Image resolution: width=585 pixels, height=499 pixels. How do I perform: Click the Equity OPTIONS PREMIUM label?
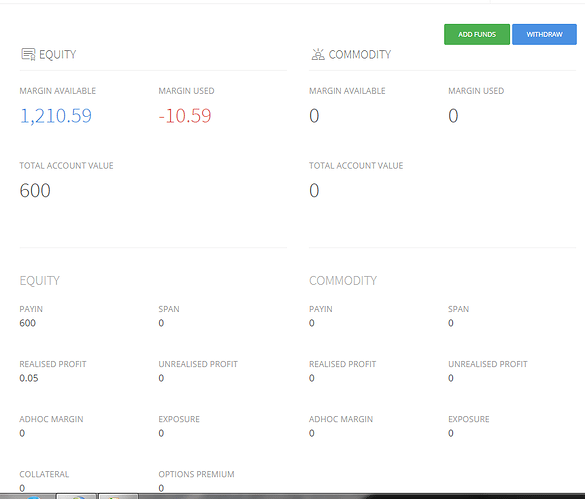196,474
